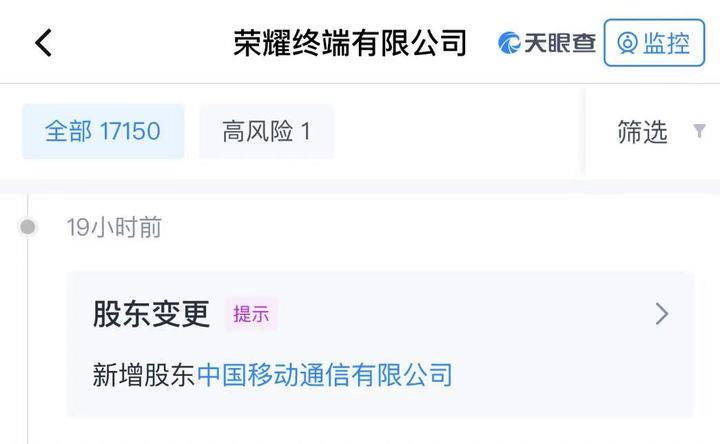
Task: Click the 荣耀终端有限公司 page title
Action: point(350,43)
